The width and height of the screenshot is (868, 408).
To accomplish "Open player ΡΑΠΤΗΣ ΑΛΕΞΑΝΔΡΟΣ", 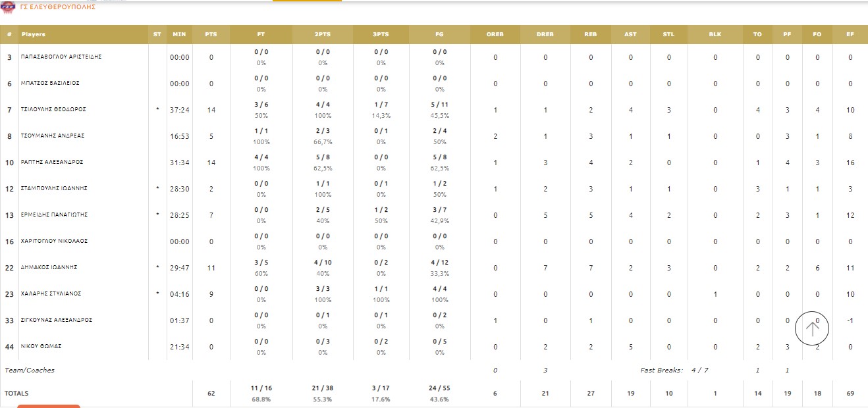I will pos(52,162).
